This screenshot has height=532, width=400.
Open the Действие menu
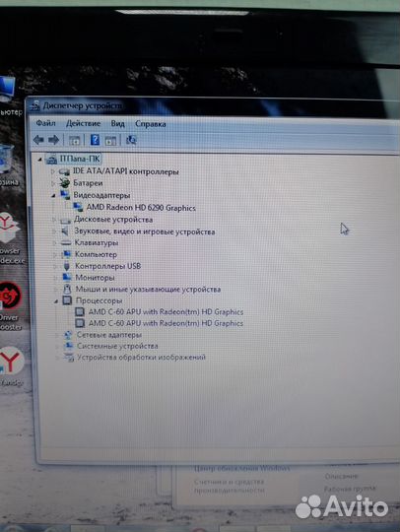[x=83, y=123]
